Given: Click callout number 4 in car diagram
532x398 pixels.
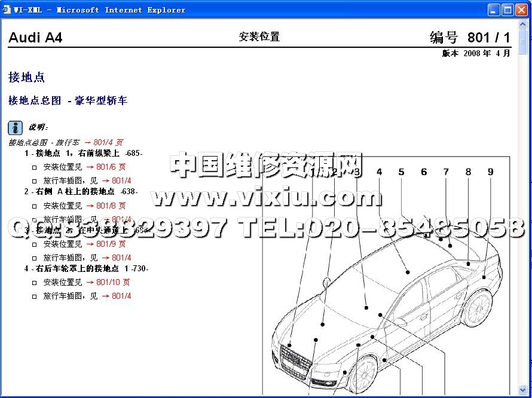Looking at the screenshot, I should tap(380, 172).
